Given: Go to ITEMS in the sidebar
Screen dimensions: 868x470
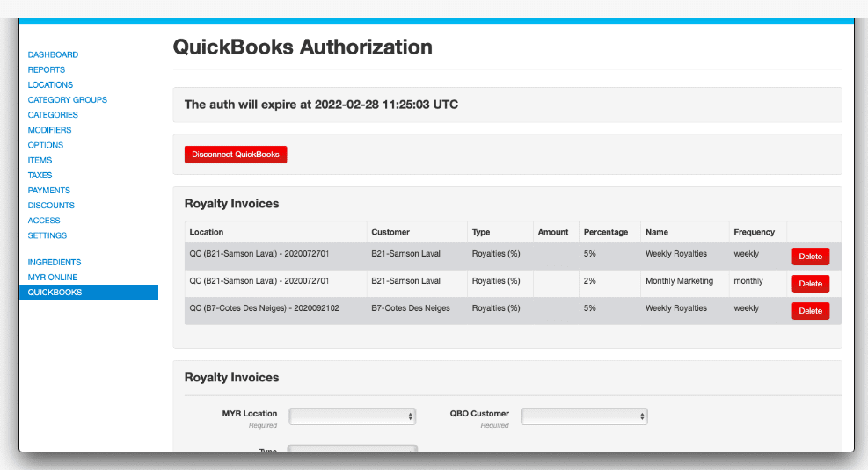Looking at the screenshot, I should pos(40,160).
